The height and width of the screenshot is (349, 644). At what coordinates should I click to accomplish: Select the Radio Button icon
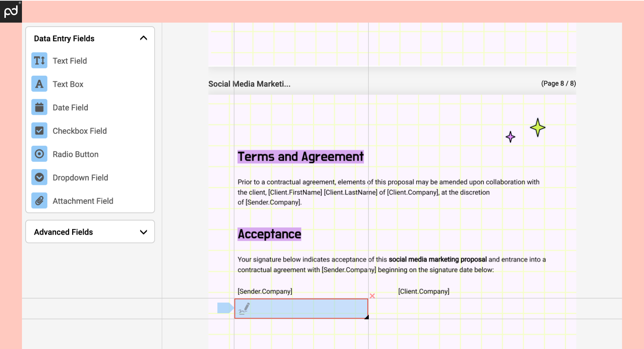(39, 154)
